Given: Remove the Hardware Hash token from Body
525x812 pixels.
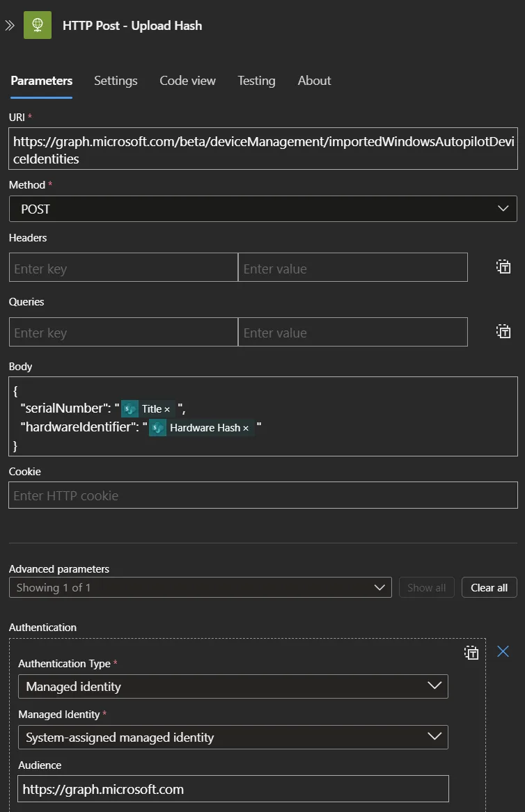Looking at the screenshot, I should click(246, 429).
